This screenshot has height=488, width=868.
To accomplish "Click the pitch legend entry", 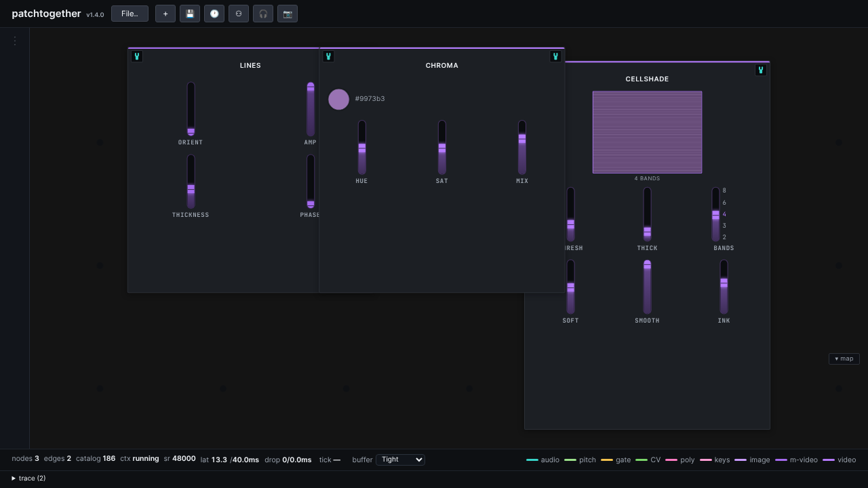I will click(x=580, y=460).
